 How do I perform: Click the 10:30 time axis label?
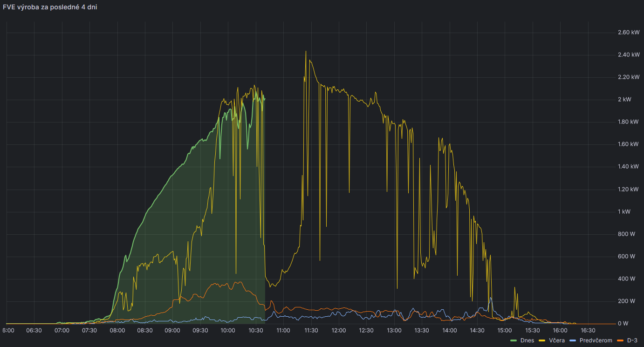tap(256, 330)
